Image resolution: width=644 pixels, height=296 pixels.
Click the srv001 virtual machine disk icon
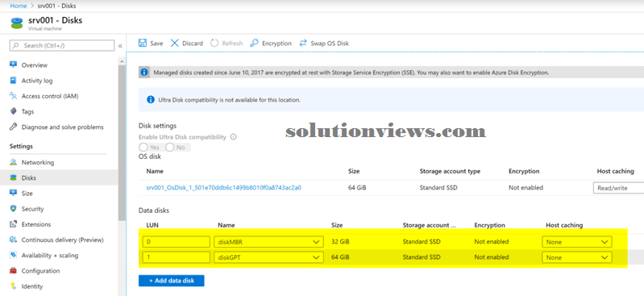pyautogui.click(x=17, y=23)
